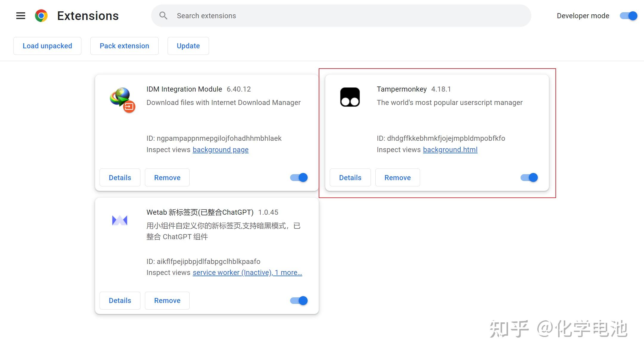Viewport: 644px width, 354px height.
Task: Click the Wetab extension icon
Action: [120, 220]
